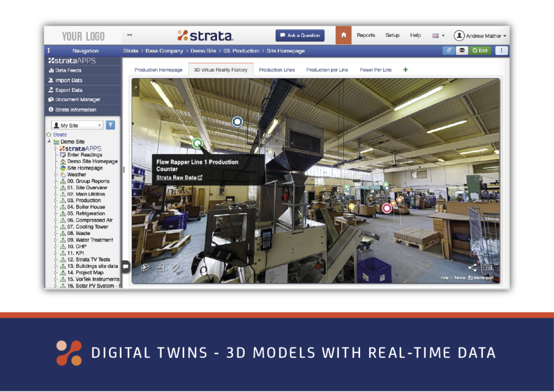Click the green Edit button
Screen dimensions: 554x392
[x=481, y=50]
